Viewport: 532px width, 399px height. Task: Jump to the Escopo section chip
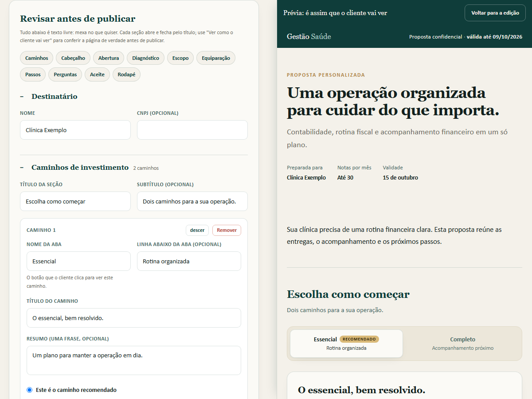[180, 58]
